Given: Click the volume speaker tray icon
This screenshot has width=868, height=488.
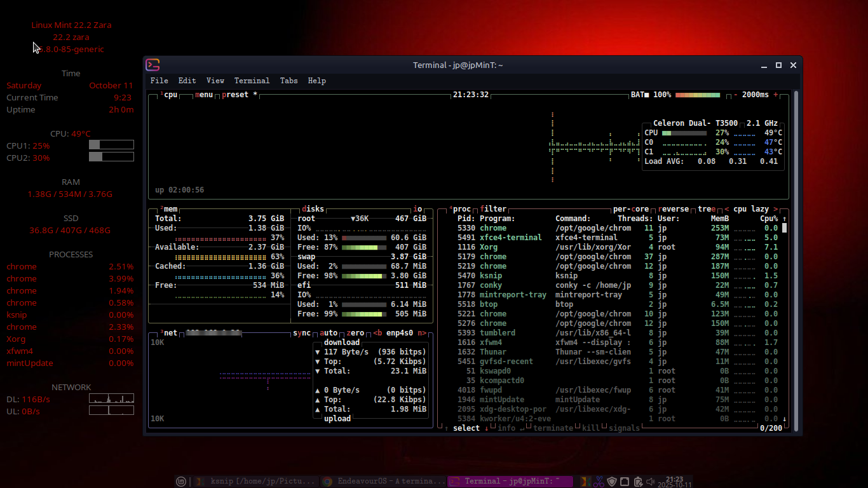Looking at the screenshot, I should tap(651, 482).
